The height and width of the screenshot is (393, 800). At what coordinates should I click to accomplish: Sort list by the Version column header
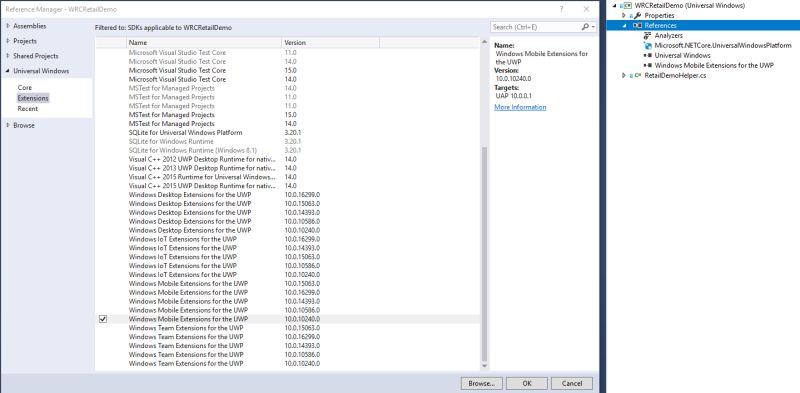tap(330, 43)
